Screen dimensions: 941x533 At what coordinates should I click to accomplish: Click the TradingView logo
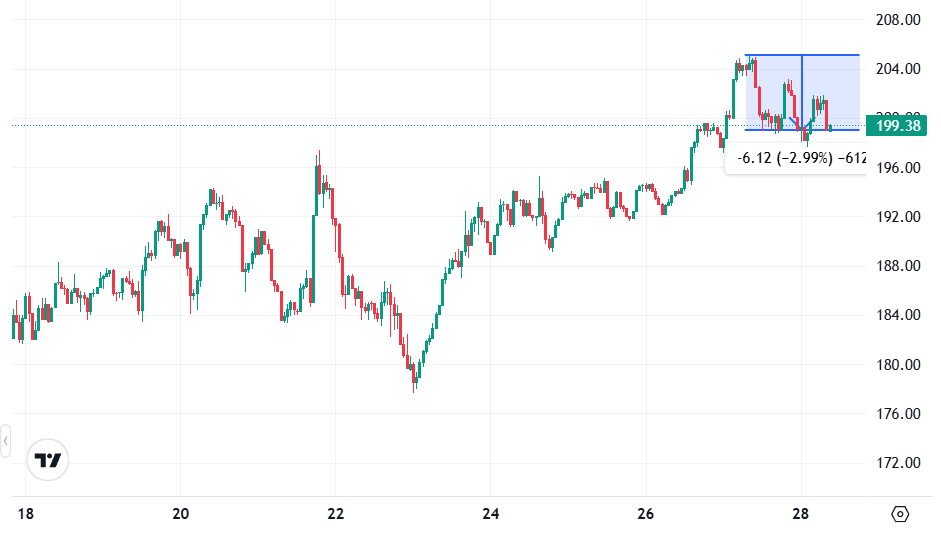pos(48,460)
